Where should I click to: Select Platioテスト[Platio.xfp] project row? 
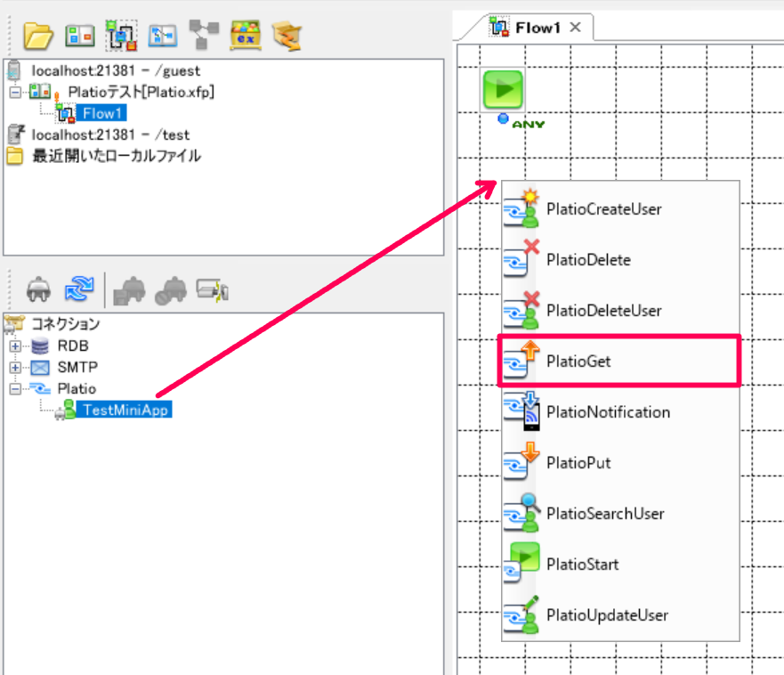141,92
